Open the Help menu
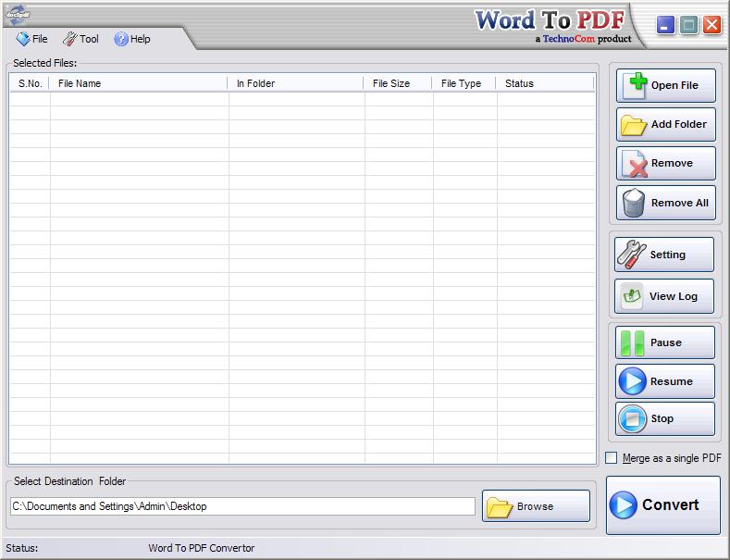The image size is (730, 560). point(132,39)
